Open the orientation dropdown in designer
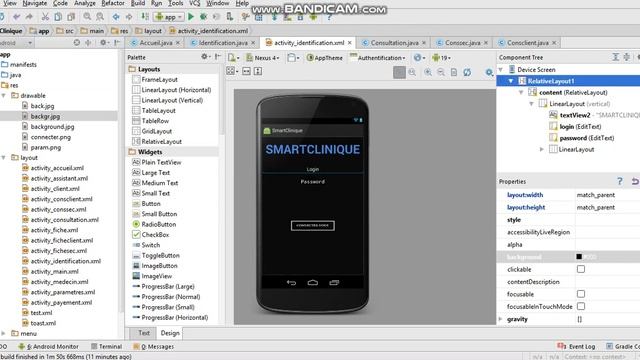Screen dimensions: 640x360 click(x=293, y=58)
